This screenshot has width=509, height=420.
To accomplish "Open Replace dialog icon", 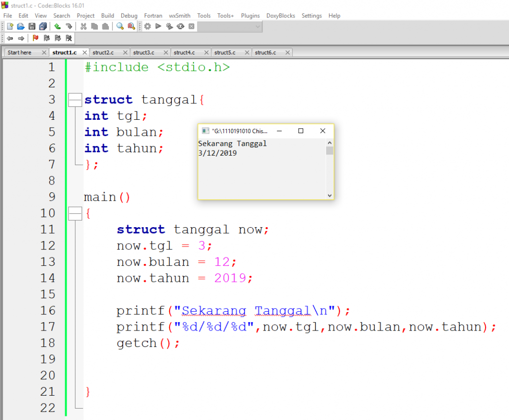I will (131, 26).
